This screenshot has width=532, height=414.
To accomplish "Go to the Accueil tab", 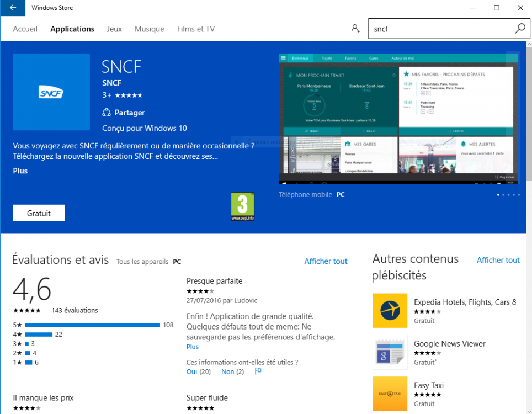I will coord(25,29).
